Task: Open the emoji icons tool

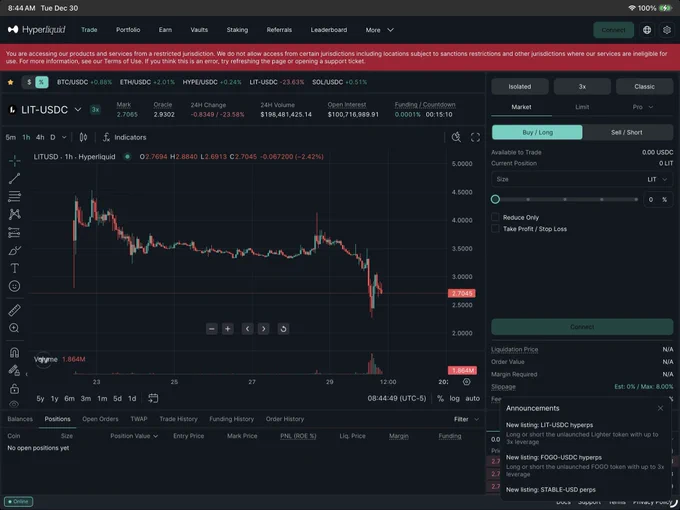Action: [14, 286]
